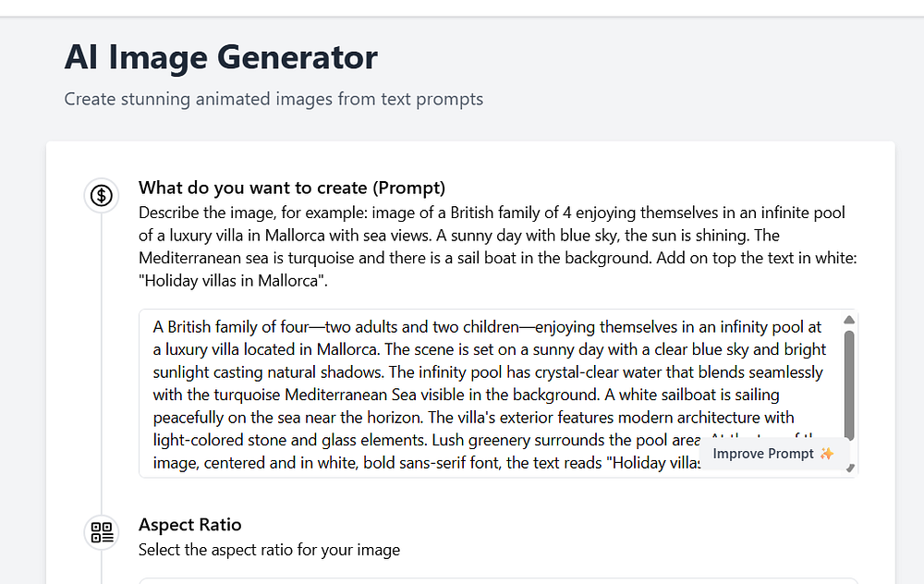This screenshot has width=924, height=584.
Task: Click the prompt box scroll-down arrow
Action: pyautogui.click(x=849, y=468)
